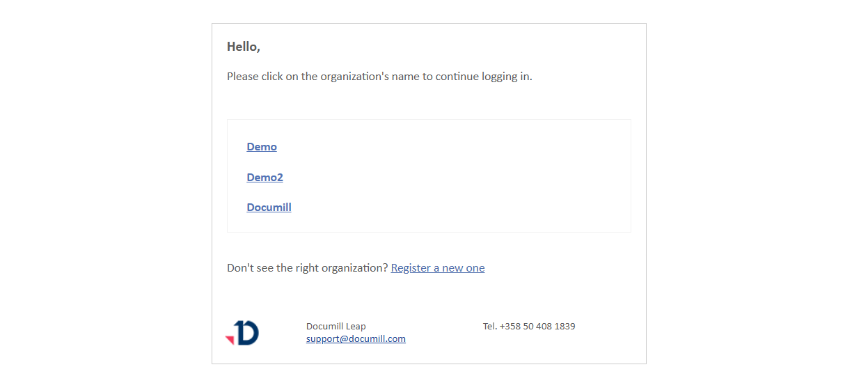Click the "Hello," greeting heading

tap(243, 47)
